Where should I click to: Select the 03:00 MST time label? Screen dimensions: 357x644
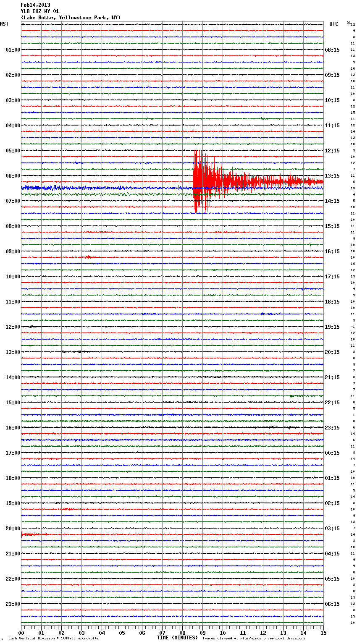point(13,100)
